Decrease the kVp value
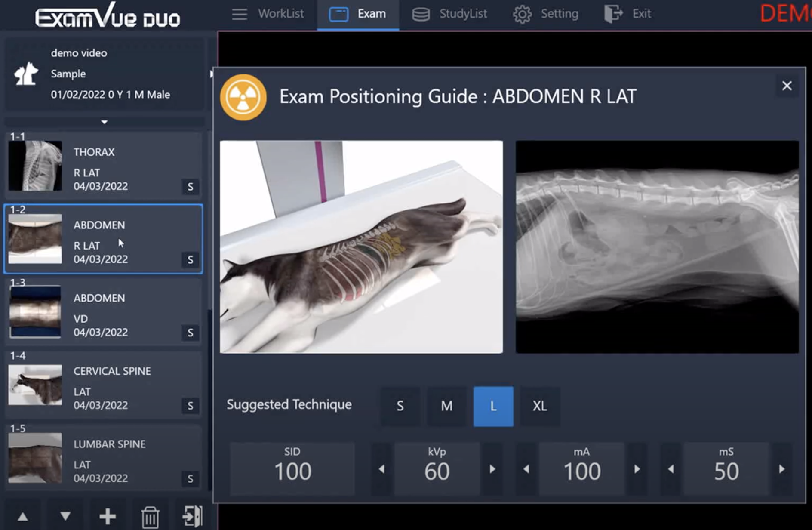 tap(381, 469)
